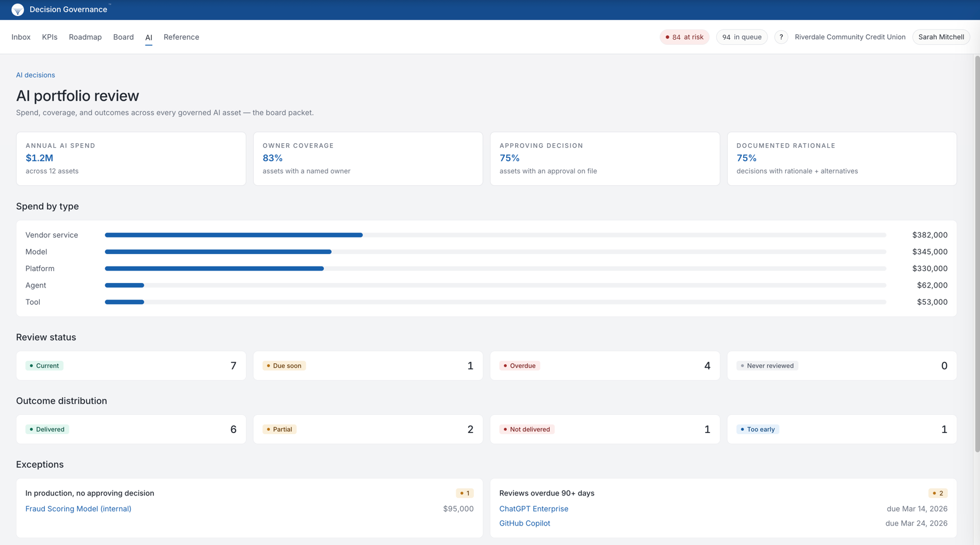The height and width of the screenshot is (545, 980).
Task: Select the Due soon status badge
Action: (x=284, y=365)
